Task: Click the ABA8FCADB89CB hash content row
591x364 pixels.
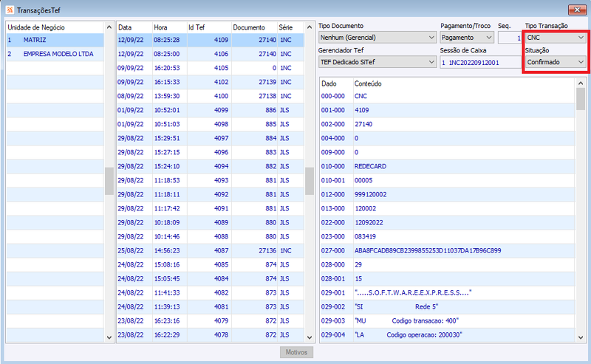Action: click(x=448, y=250)
